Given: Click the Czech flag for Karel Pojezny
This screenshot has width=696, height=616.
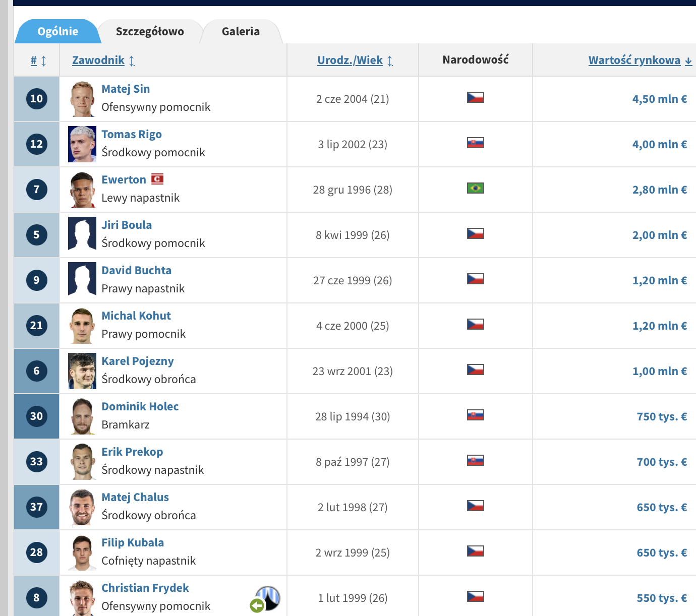Looking at the screenshot, I should [475, 369].
